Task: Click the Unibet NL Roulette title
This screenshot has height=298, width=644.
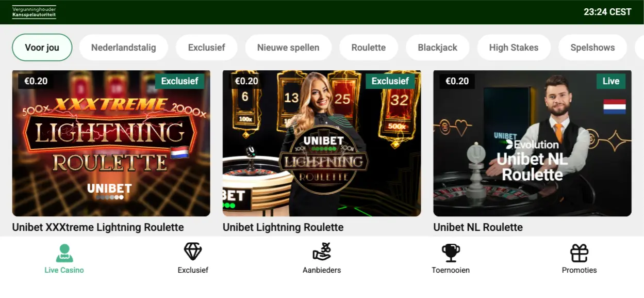Action: pyautogui.click(x=478, y=227)
